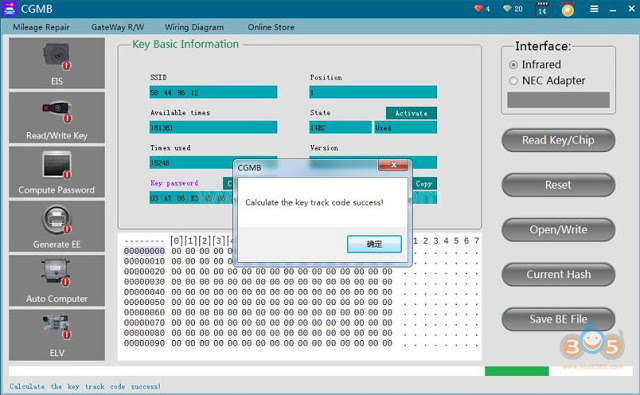Click the gold medal icon
This screenshot has height=395, width=640.
pyautogui.click(x=567, y=9)
